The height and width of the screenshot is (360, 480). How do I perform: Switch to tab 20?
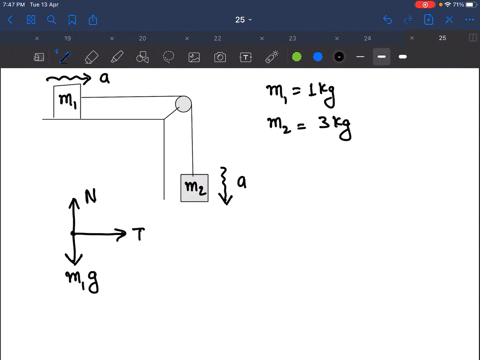click(143, 38)
